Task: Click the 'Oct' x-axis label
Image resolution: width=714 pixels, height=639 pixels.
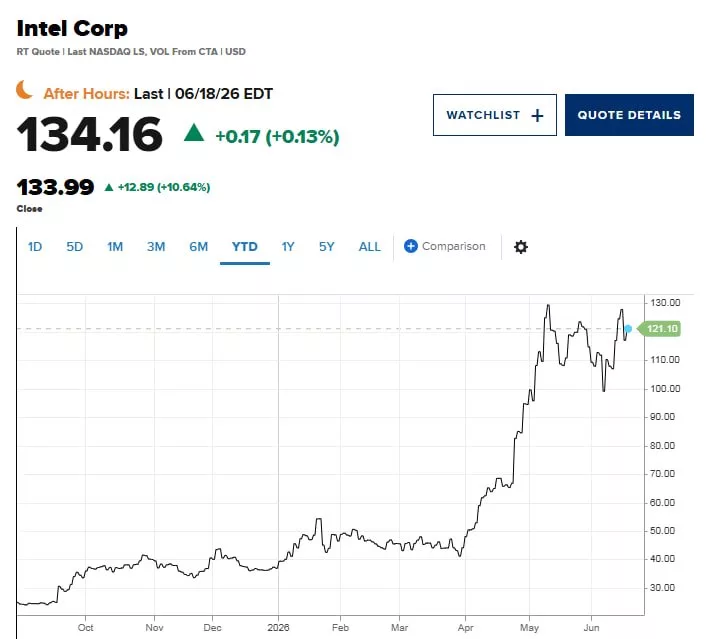Action: (86, 628)
